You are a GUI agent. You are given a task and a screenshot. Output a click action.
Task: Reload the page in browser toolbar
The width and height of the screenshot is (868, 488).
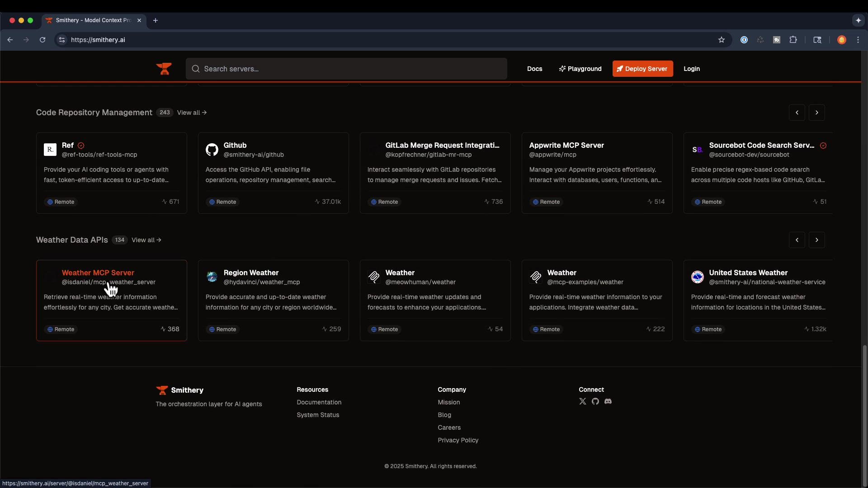[x=42, y=40]
